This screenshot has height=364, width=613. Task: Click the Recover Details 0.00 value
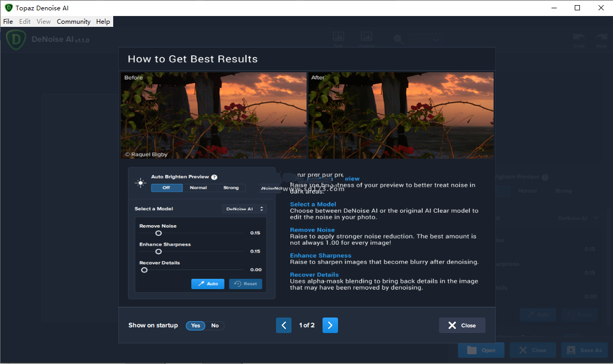tap(256, 270)
